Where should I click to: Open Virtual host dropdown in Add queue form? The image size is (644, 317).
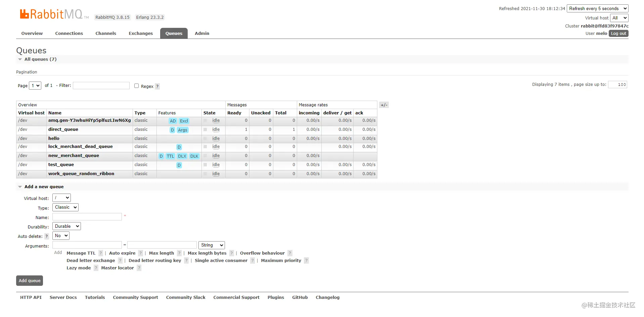point(61,198)
